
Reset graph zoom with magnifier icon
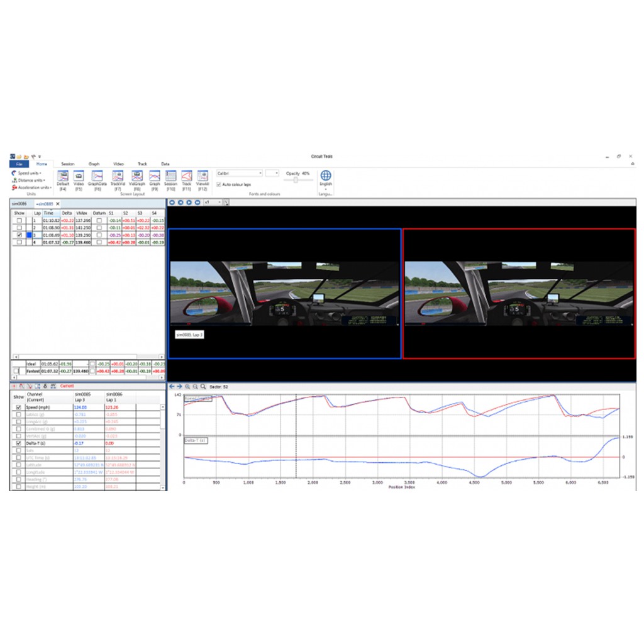pos(203,387)
